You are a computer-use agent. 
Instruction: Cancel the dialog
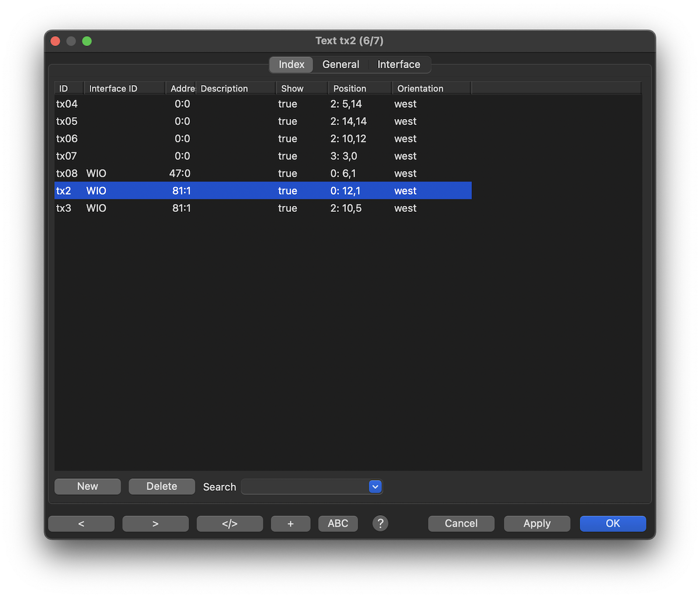coord(461,523)
